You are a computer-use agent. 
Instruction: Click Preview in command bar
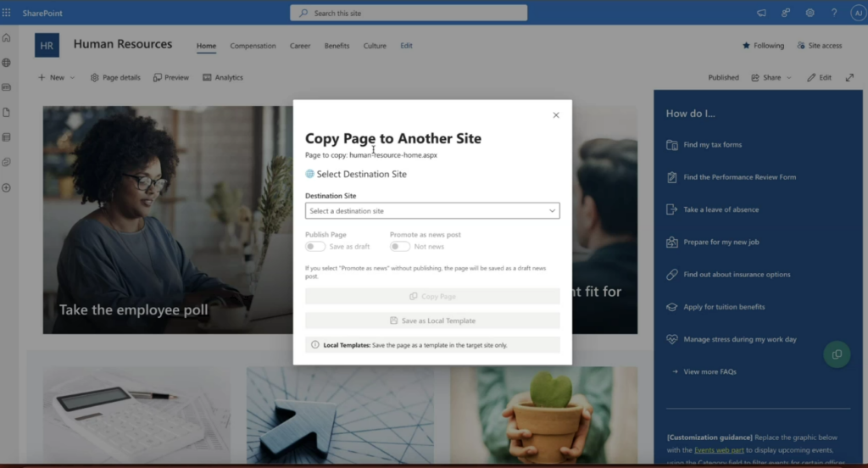(171, 77)
